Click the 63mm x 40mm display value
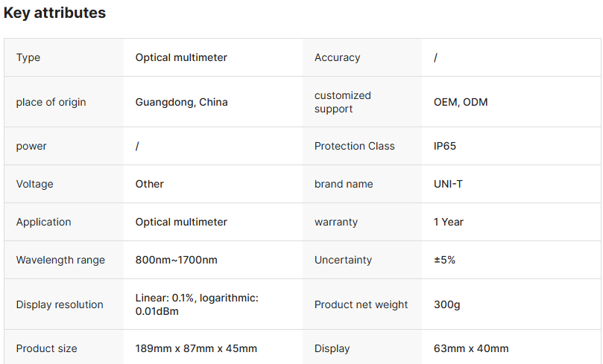The width and height of the screenshot is (603, 364). [x=471, y=348]
